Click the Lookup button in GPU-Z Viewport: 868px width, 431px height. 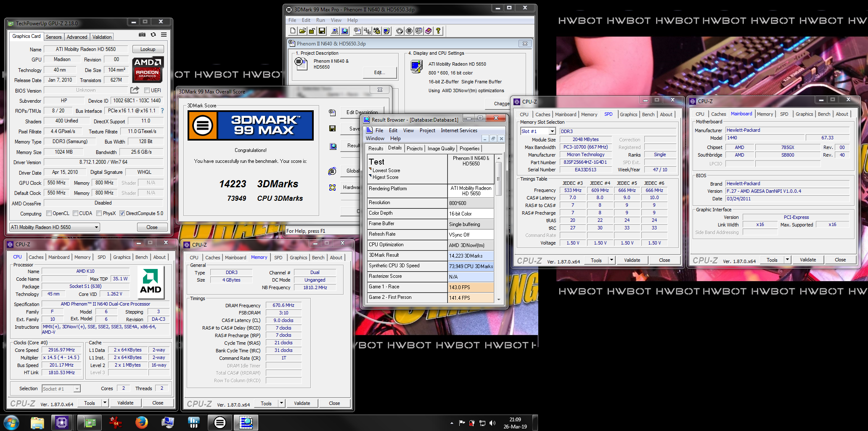148,49
